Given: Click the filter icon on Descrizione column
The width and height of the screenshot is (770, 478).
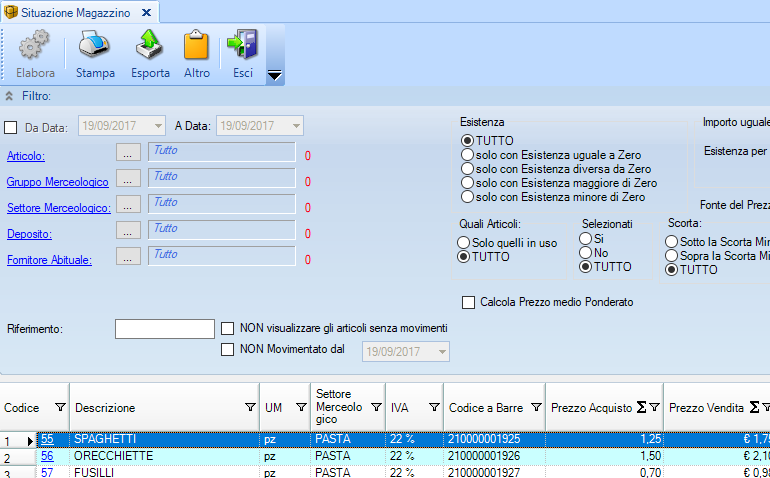Looking at the screenshot, I should pos(250,408).
